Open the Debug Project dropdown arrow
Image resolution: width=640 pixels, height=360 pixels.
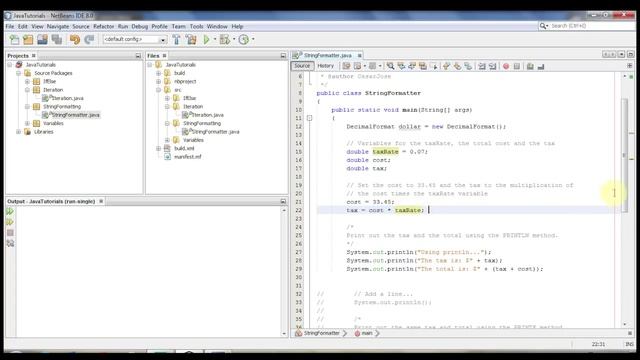point(234,40)
